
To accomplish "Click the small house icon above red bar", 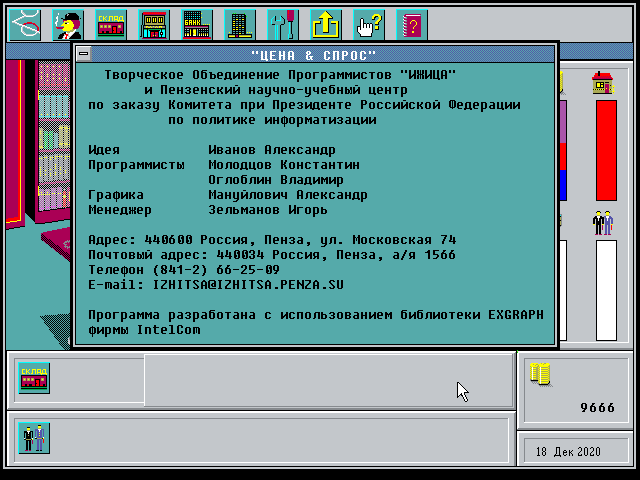I will [603, 83].
